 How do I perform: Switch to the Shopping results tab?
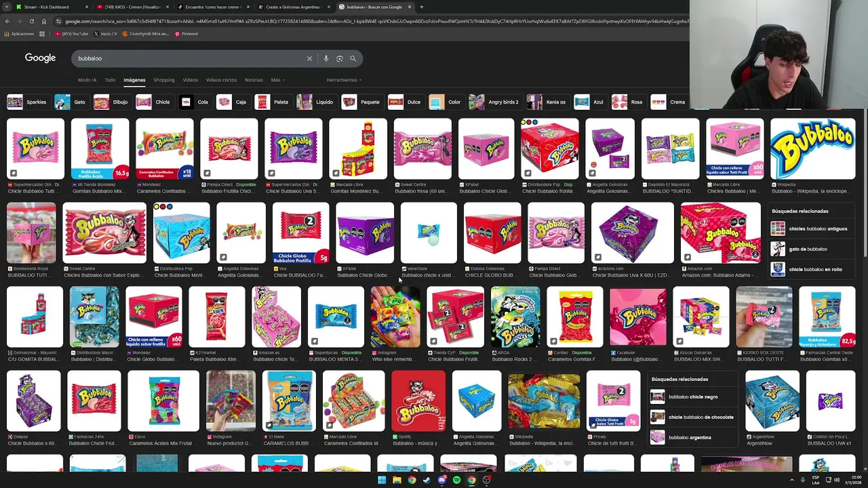click(163, 80)
